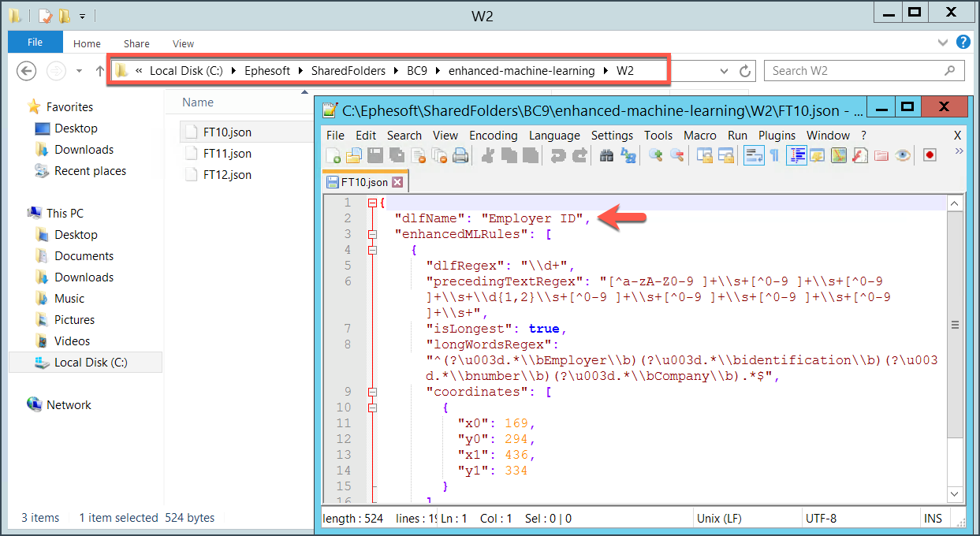Expand the Explorer ribbon chevron

[943, 43]
